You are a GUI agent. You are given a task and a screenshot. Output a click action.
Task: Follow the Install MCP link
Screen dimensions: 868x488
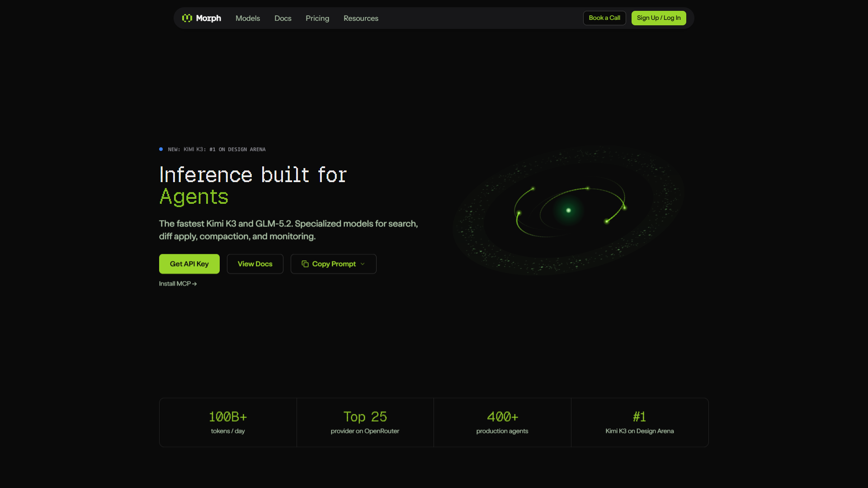pos(178,284)
